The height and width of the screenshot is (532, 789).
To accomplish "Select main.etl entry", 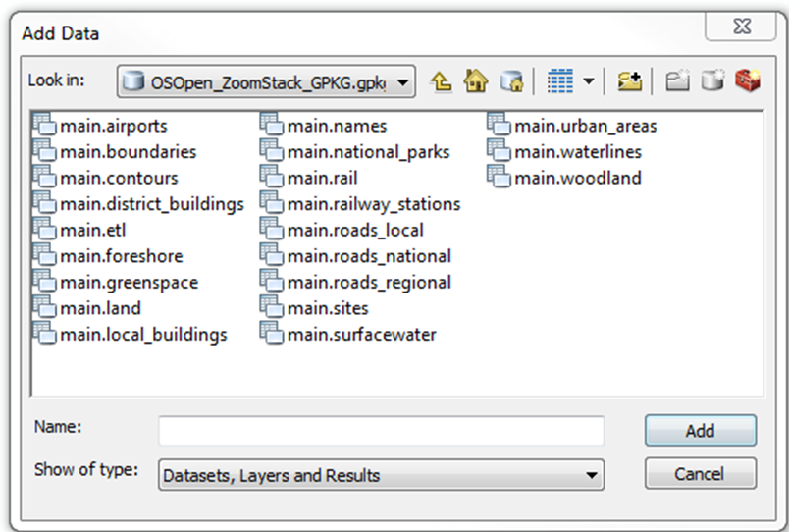I will point(79,230).
